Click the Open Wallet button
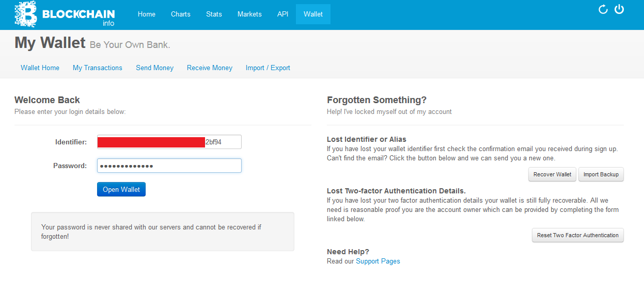The width and height of the screenshot is (644, 296). point(121,189)
